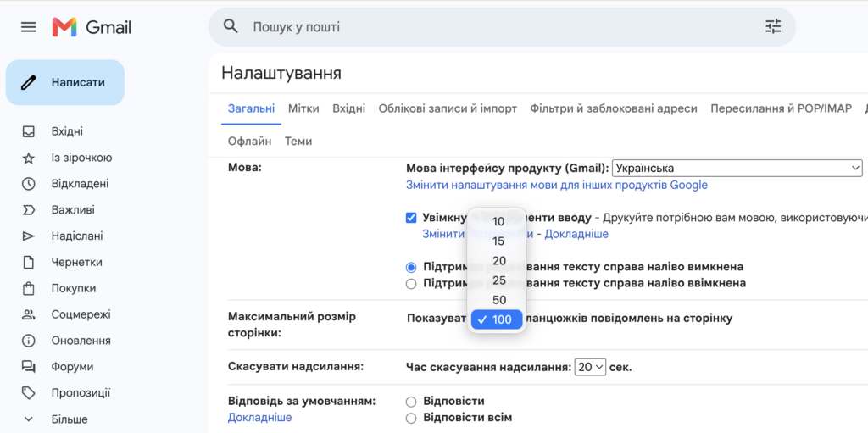Image resolution: width=868 pixels, height=433 pixels.
Task: Open the Вхідні settings tab
Action: coord(348,108)
